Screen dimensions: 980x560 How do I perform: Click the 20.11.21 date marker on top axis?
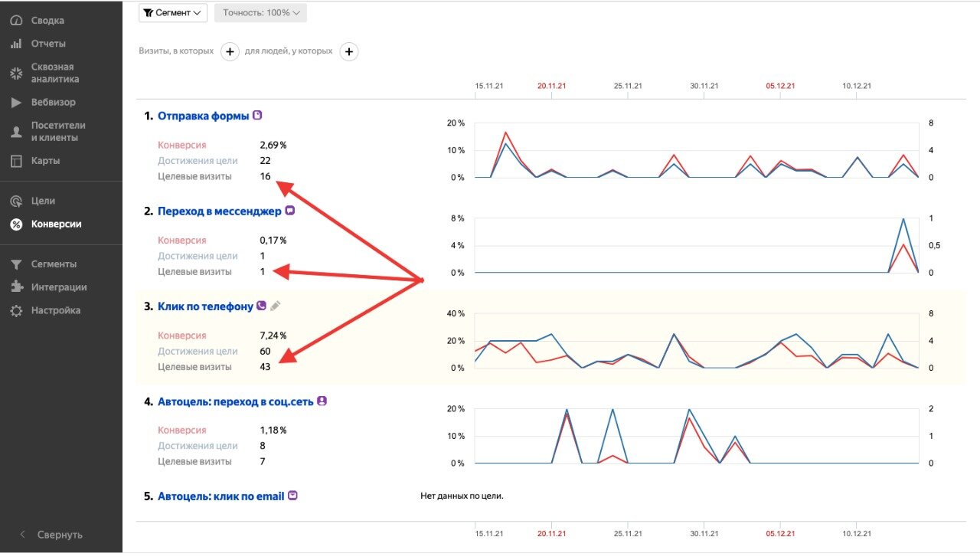(x=551, y=86)
